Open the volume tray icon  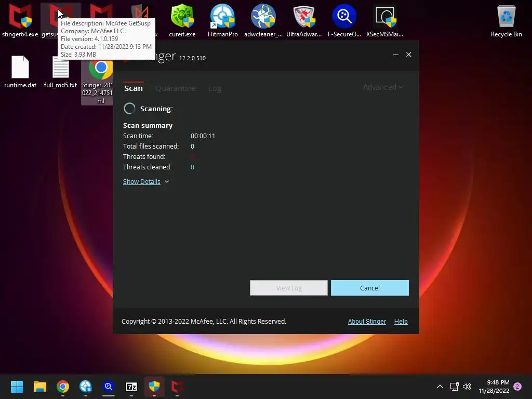(467, 387)
